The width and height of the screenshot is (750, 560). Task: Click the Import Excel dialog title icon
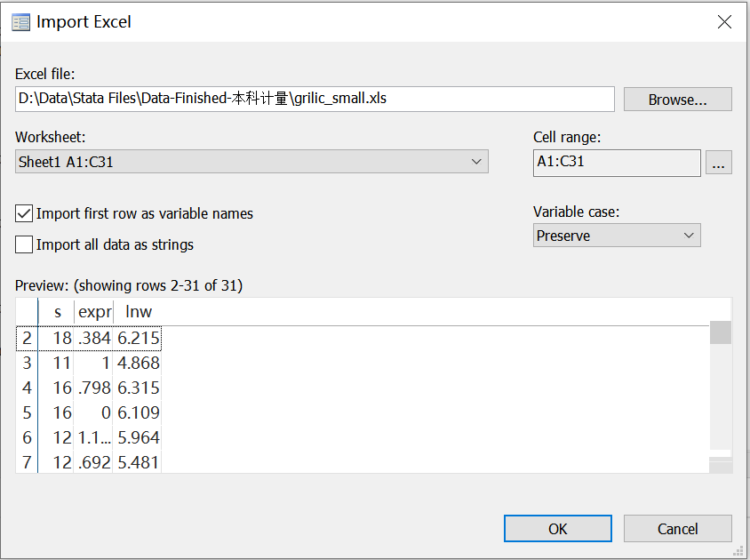pos(20,22)
